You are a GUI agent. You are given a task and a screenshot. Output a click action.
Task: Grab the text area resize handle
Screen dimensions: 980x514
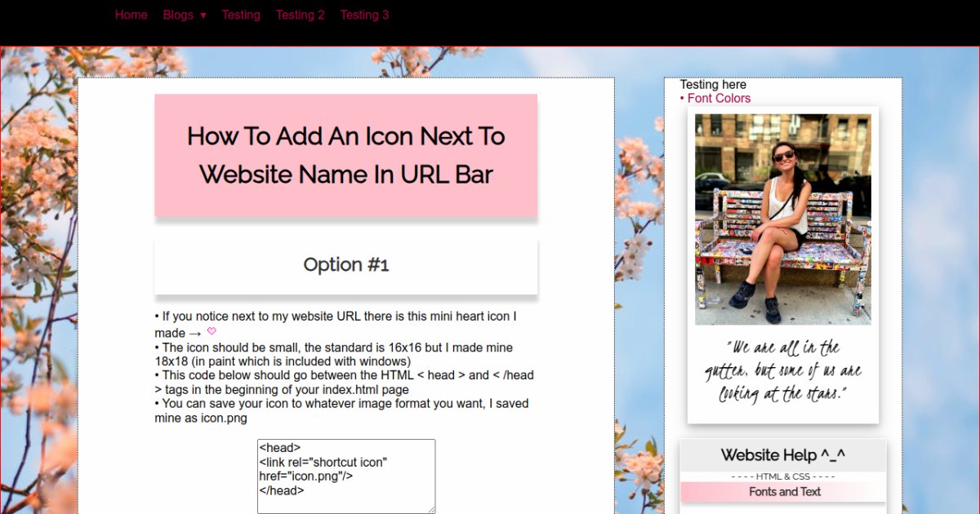coord(431,509)
